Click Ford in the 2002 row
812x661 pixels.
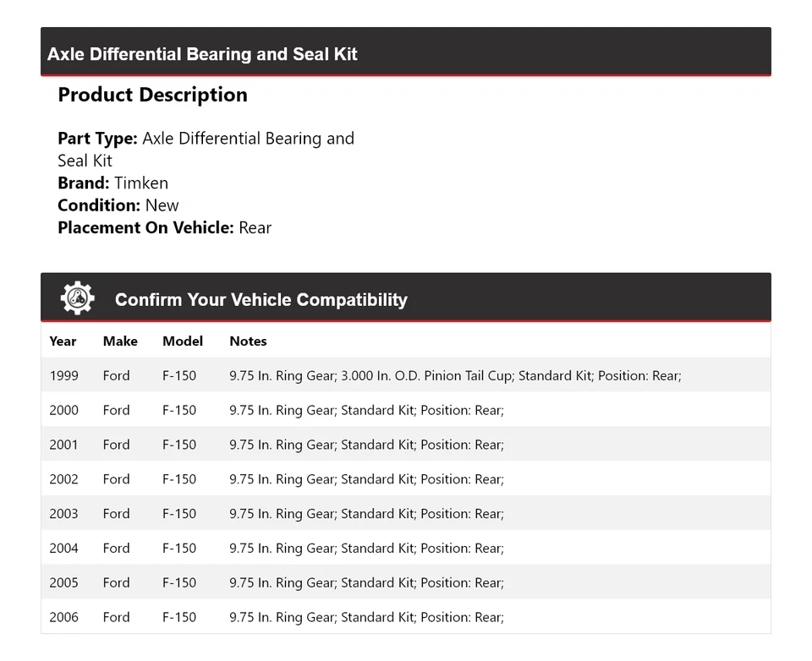tap(116, 479)
